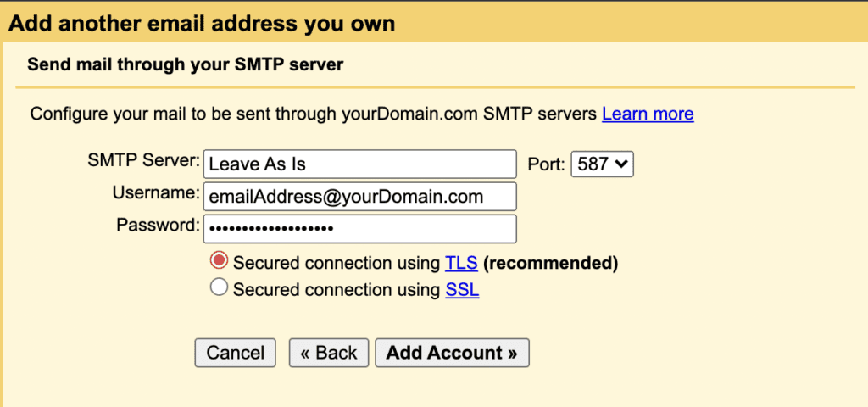Click the "Username:" label
868x407 pixels.
click(155, 193)
